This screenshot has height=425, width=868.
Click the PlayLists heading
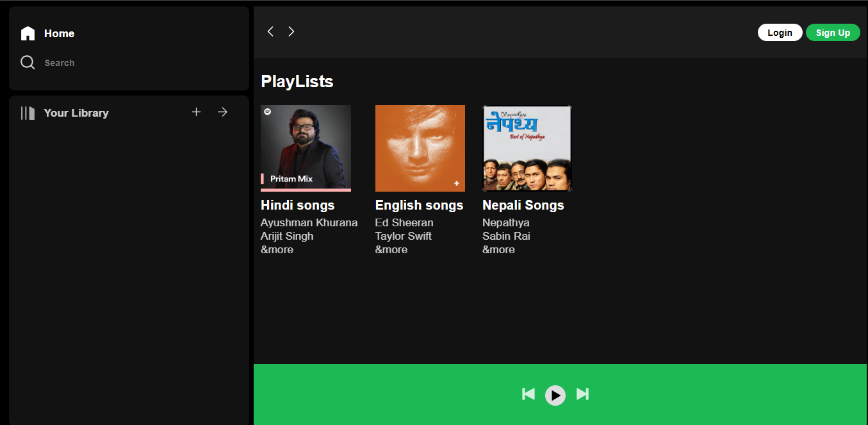click(x=297, y=81)
